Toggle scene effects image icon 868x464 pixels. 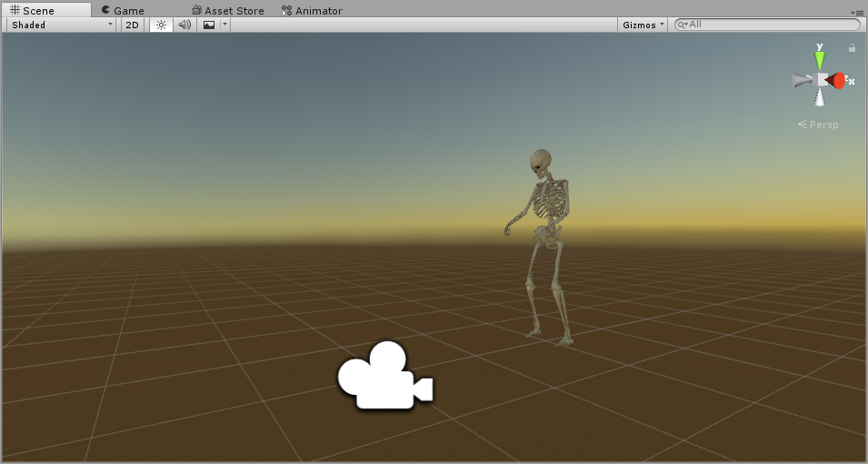(209, 25)
